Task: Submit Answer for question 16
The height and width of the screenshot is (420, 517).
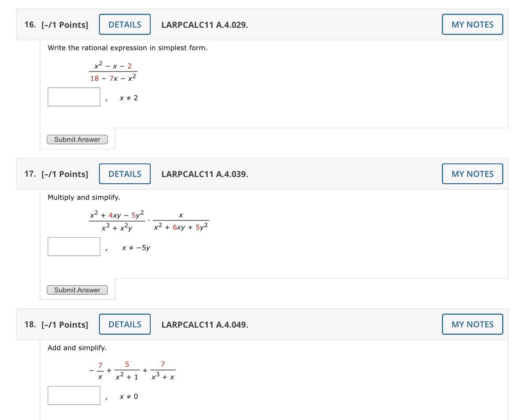Action: (77, 139)
